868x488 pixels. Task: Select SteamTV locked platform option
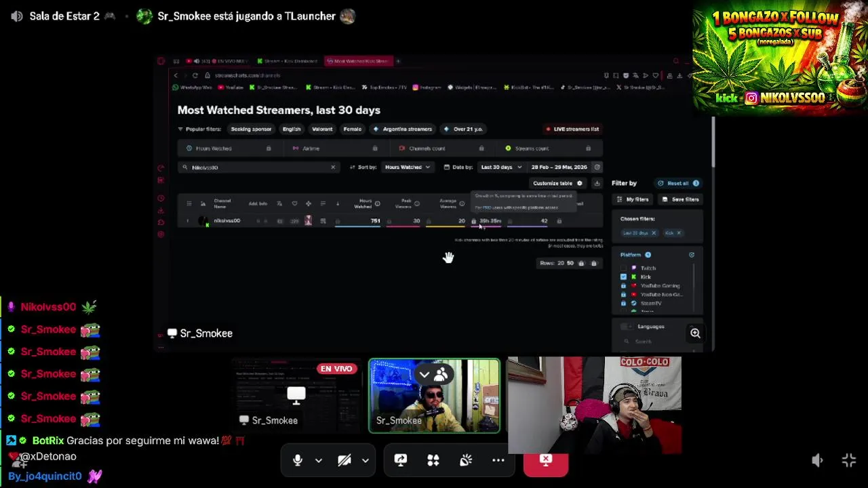642,303
